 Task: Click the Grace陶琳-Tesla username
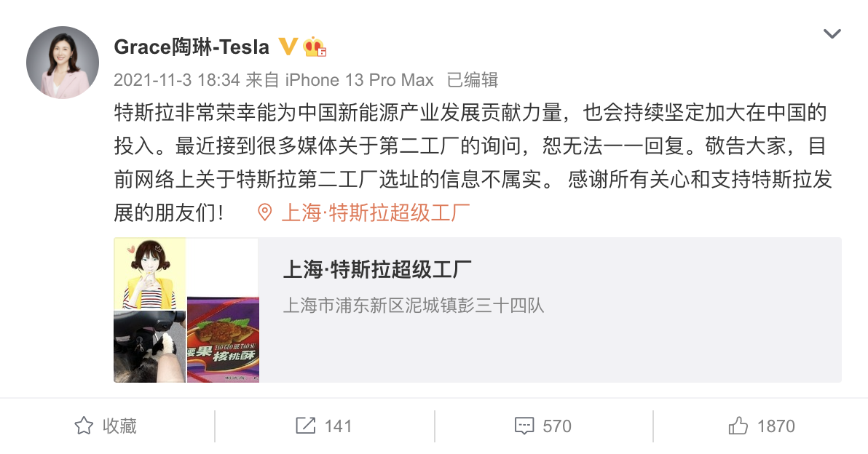click(x=192, y=47)
